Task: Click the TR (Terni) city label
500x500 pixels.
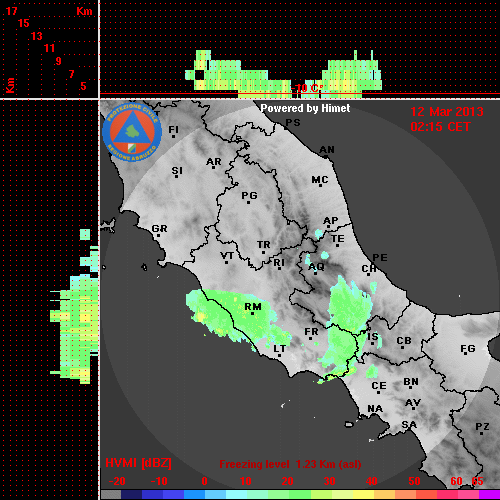Action: pos(264,246)
